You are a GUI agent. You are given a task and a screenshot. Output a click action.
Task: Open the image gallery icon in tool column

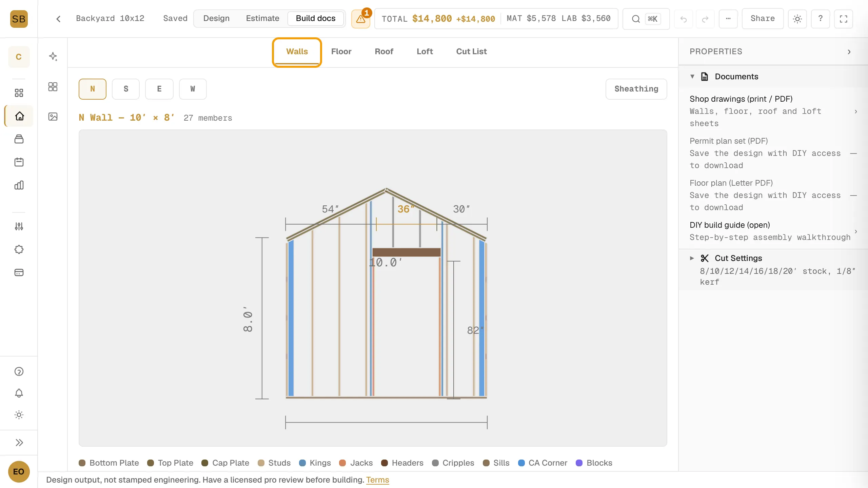pos(53,117)
